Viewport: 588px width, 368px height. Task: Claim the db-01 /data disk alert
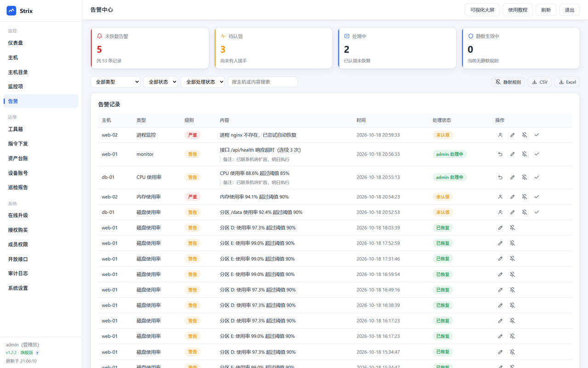pos(500,212)
